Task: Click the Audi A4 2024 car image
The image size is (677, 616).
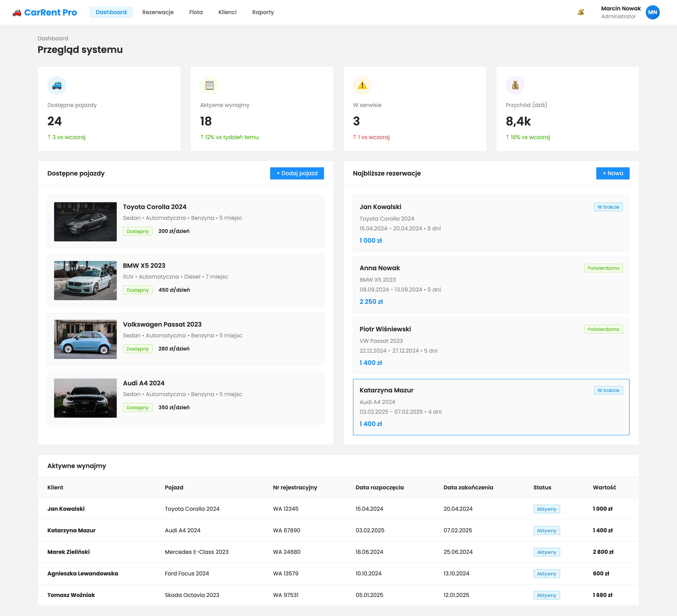Action: [85, 398]
